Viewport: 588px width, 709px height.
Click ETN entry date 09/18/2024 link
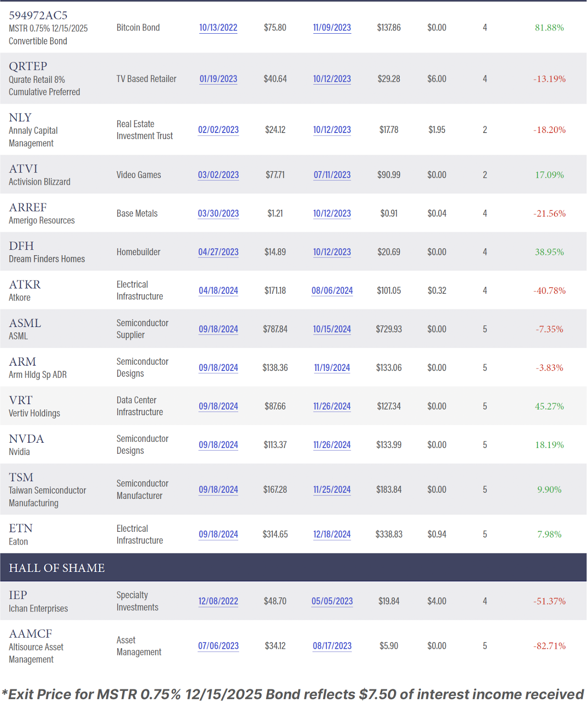pos(218,534)
